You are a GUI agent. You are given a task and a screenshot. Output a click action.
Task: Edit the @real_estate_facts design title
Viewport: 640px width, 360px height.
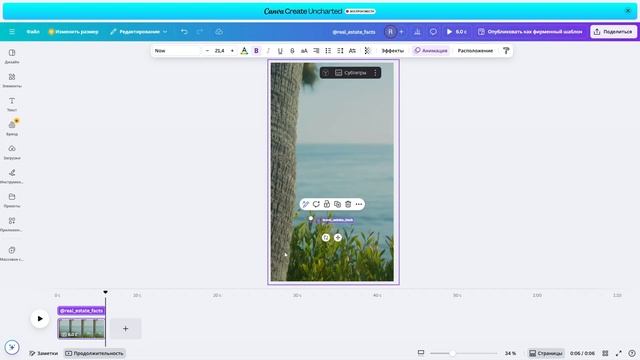pos(353,32)
